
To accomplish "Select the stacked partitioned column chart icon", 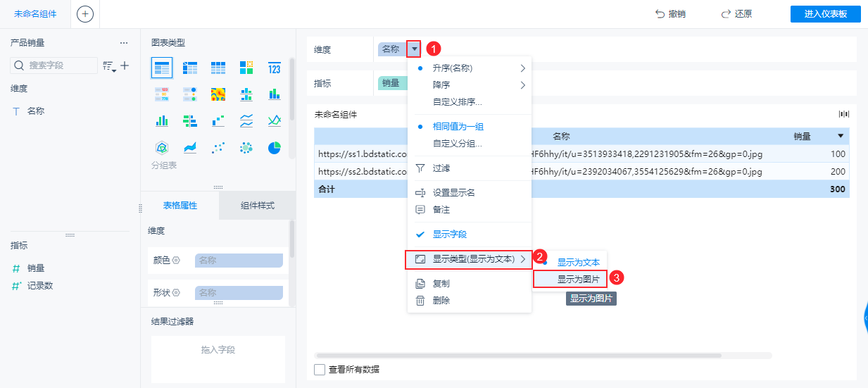I will tap(246, 94).
